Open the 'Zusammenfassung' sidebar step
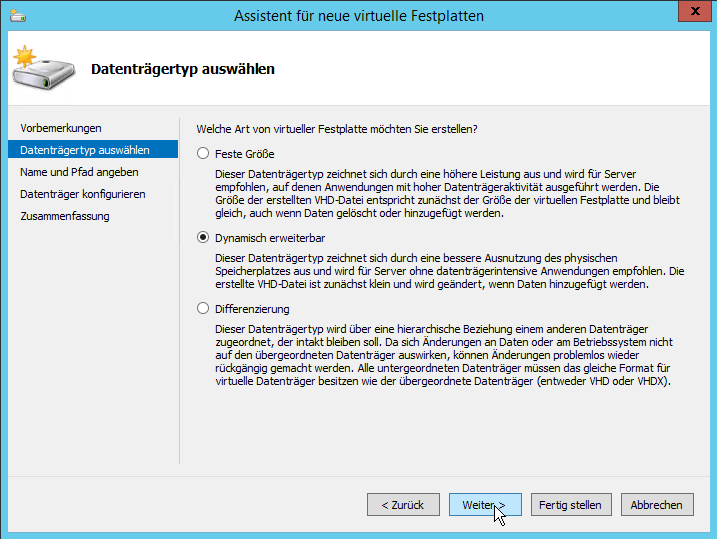 click(x=65, y=216)
